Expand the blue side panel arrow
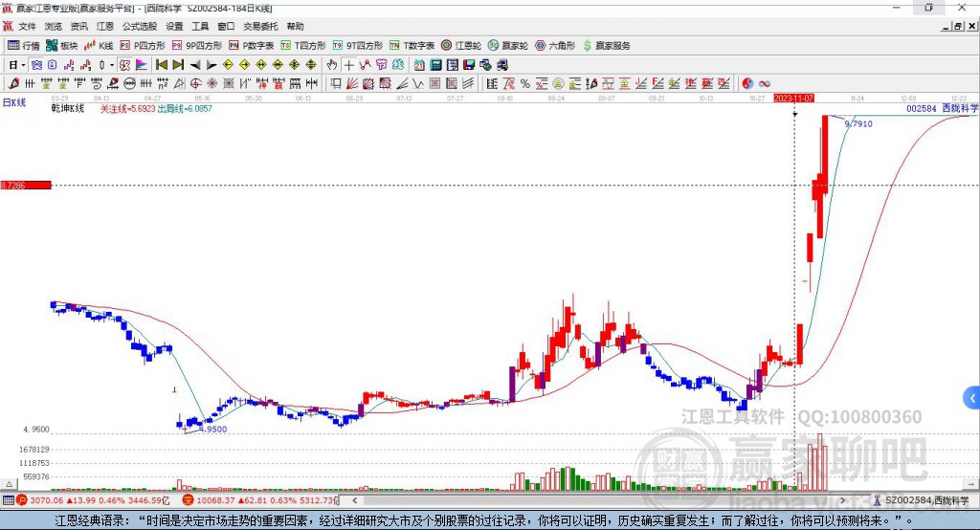This screenshot has height=530, width=980. (x=972, y=398)
